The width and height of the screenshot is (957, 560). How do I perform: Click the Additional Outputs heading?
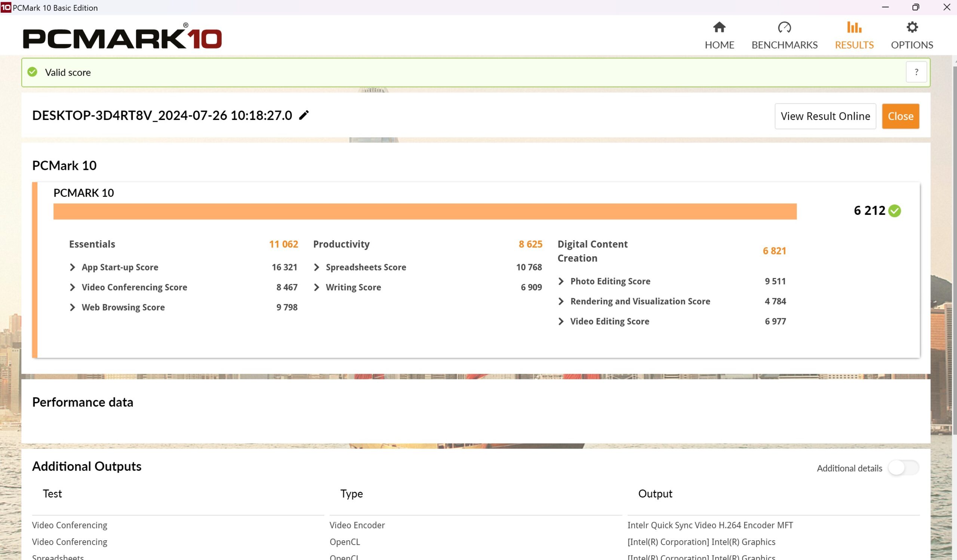click(87, 466)
